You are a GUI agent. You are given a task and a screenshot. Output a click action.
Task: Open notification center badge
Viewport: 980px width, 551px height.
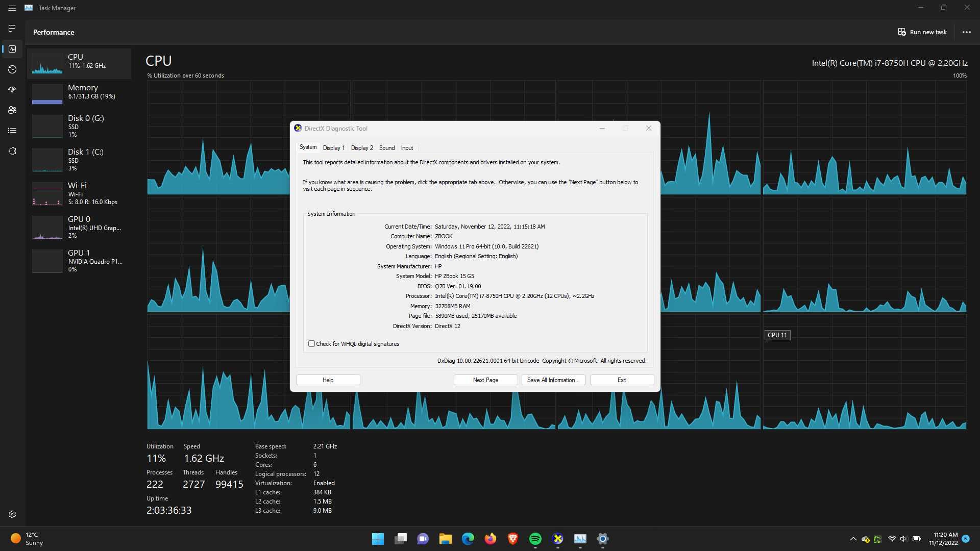pyautogui.click(x=966, y=539)
